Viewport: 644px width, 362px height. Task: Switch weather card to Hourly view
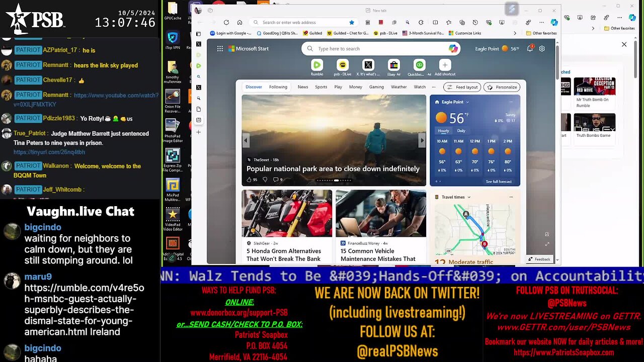tap(443, 131)
